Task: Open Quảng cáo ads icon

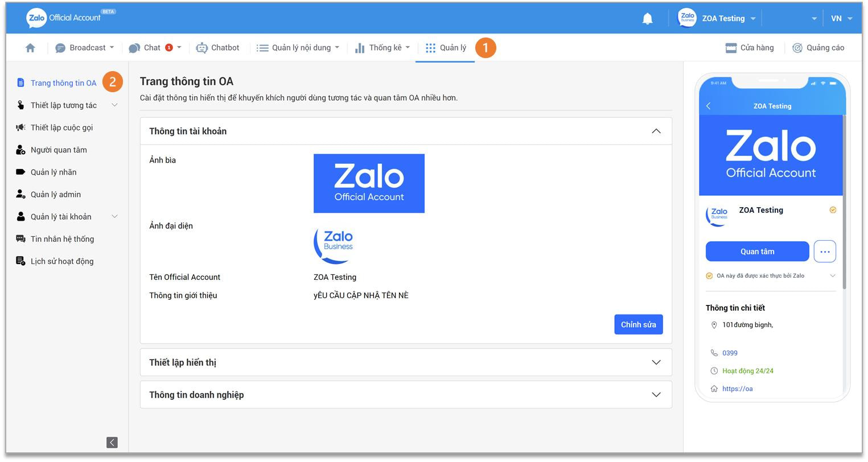Action: (x=797, y=48)
